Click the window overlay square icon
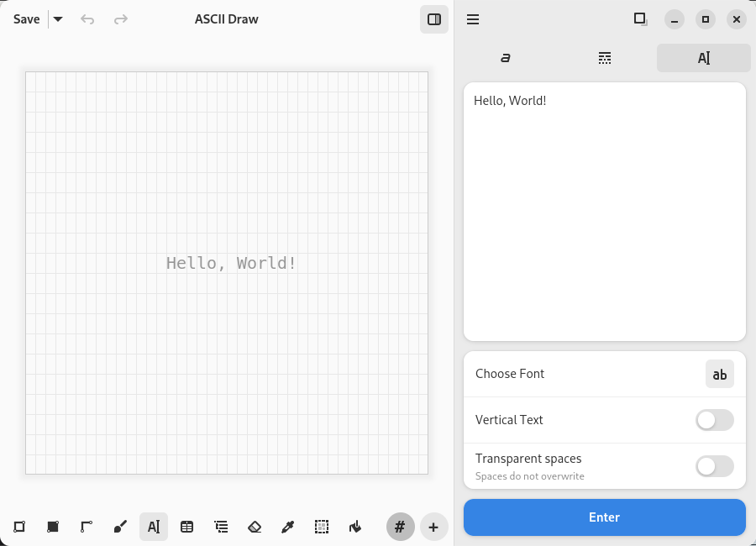756x546 pixels. point(640,19)
